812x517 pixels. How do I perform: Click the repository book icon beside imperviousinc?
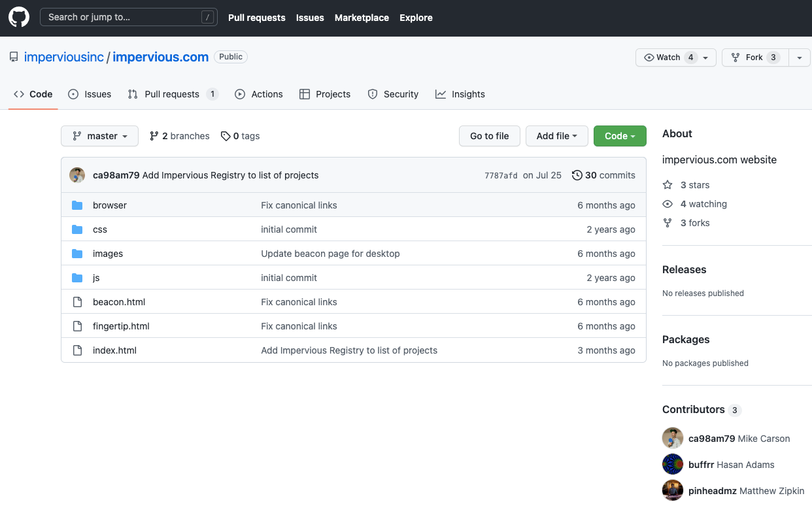coord(14,57)
